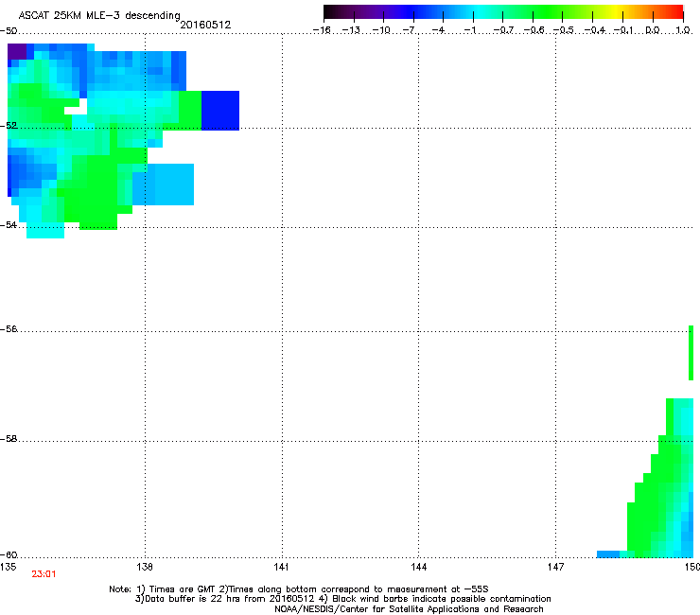
Task: Click the "144" longitude axis label
Action: pos(418,567)
